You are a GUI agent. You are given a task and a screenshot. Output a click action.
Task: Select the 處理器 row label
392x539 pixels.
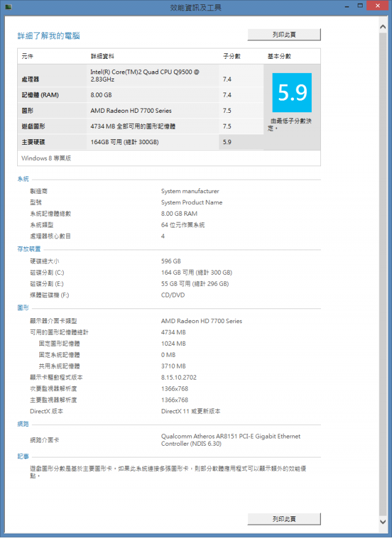pyautogui.click(x=30, y=79)
